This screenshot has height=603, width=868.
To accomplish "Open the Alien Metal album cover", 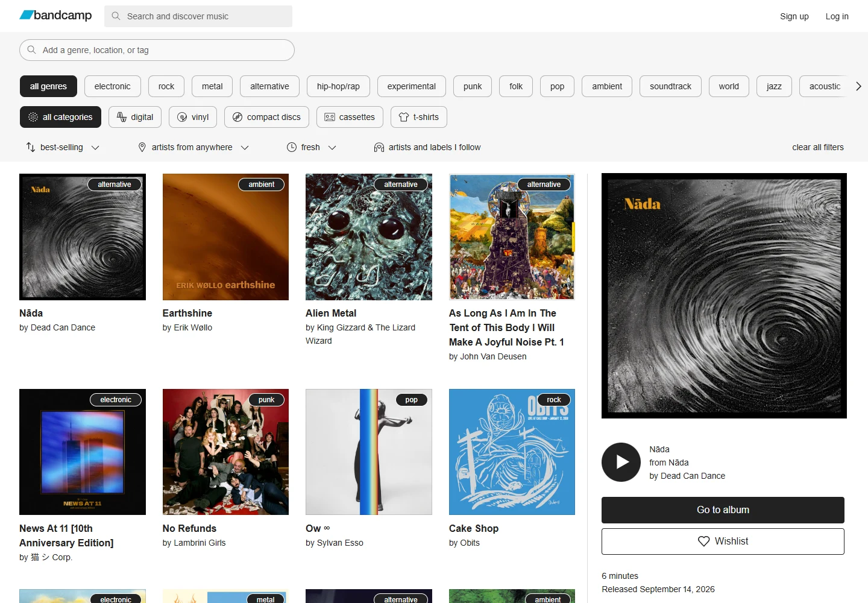I will tap(369, 237).
